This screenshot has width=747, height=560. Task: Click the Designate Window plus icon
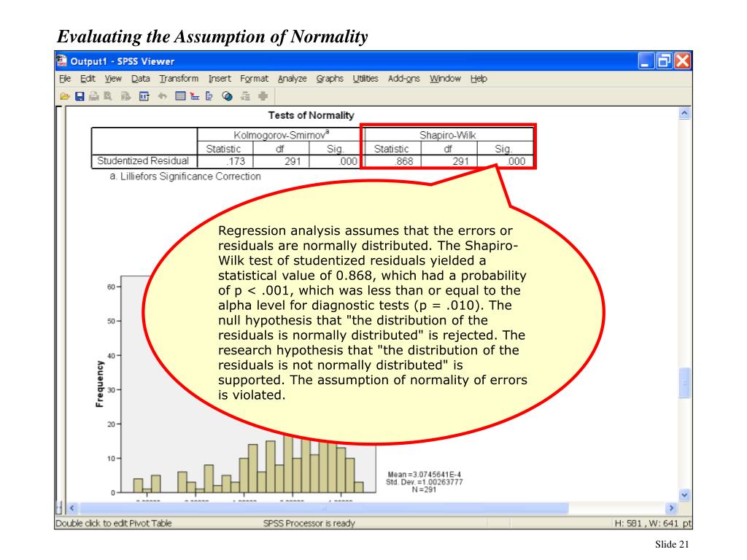(263, 97)
